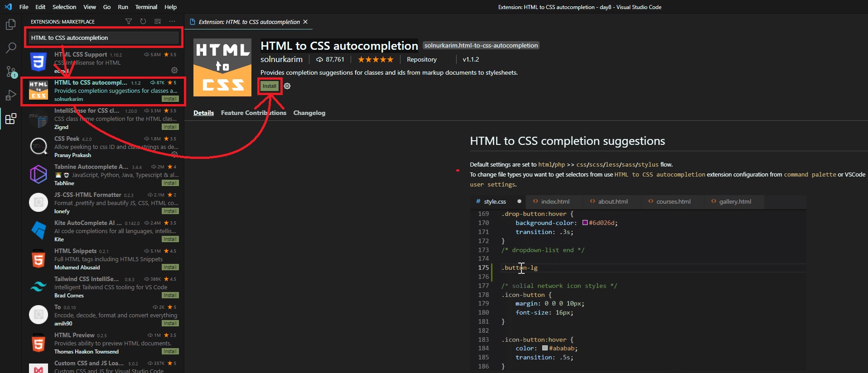Open the Go menu
The image size is (868, 373).
[x=107, y=7]
